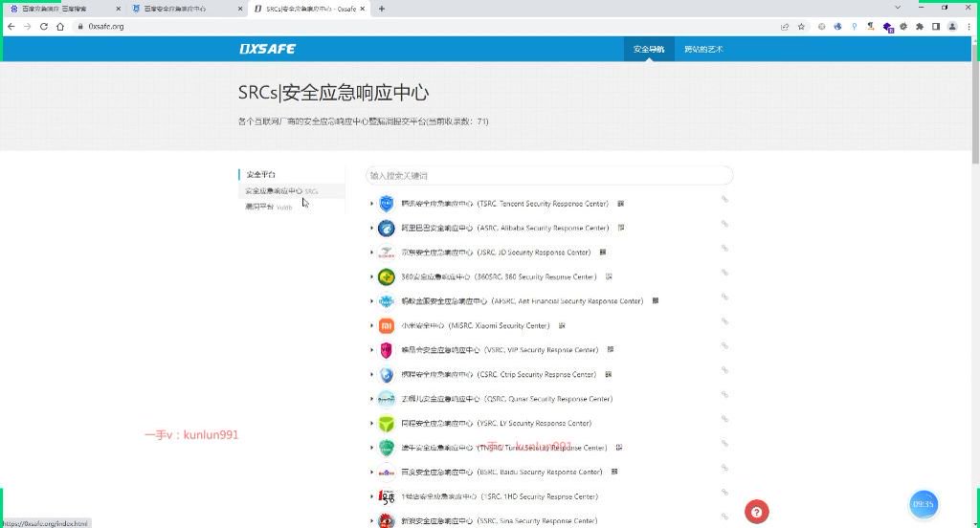Open the LY Security Response Center link
The image size is (980, 528).
[497, 423]
